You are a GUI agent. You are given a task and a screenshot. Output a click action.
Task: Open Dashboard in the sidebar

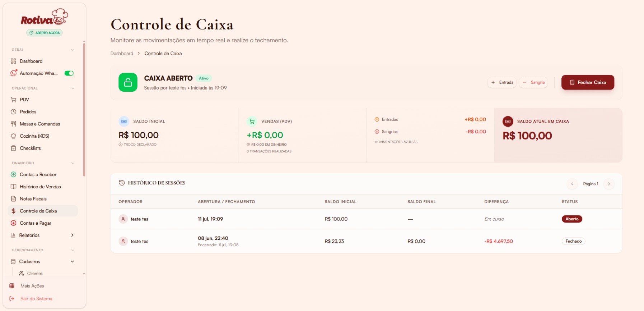(43, 61)
